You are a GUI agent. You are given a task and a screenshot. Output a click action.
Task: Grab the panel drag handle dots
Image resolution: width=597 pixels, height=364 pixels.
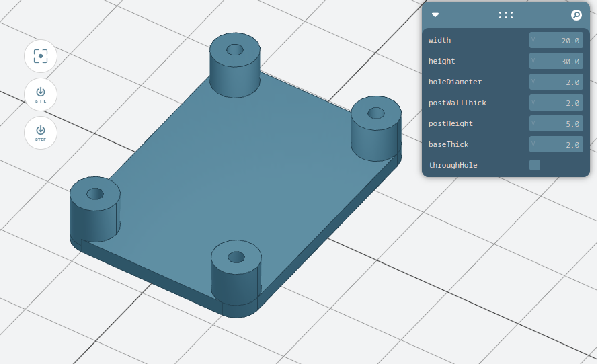506,15
